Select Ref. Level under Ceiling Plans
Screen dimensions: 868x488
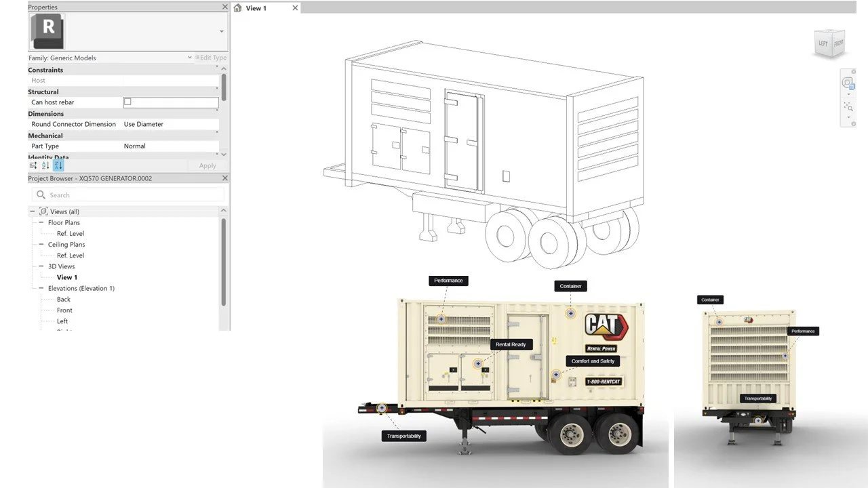pos(71,256)
